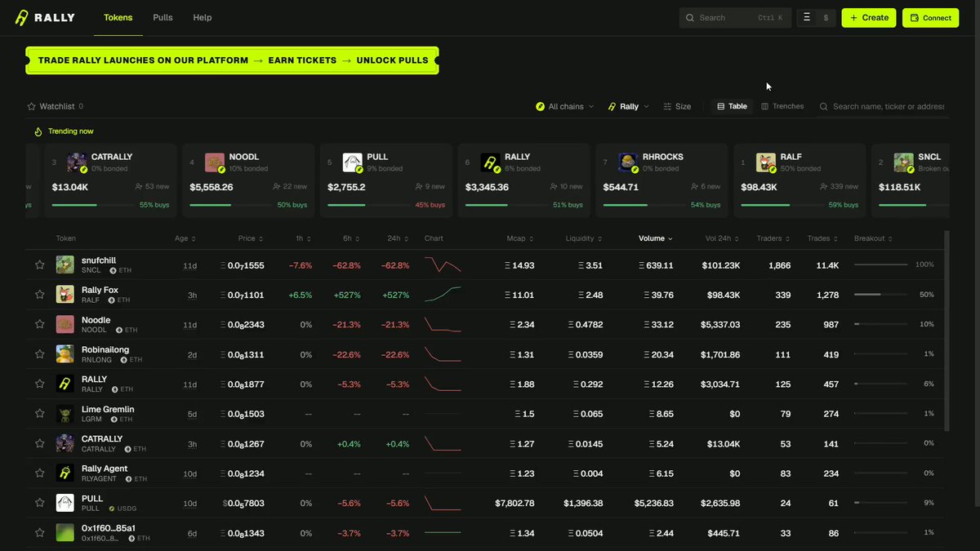The width and height of the screenshot is (980, 551).
Task: Switch currency display to ETH
Action: coord(807,18)
